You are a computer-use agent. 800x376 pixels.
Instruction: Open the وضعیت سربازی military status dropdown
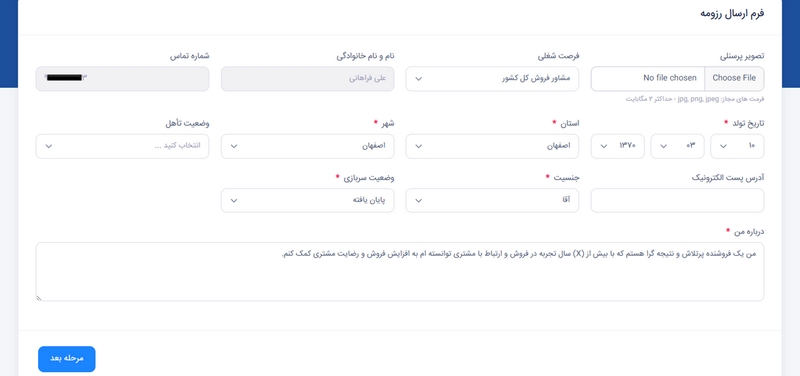click(307, 200)
